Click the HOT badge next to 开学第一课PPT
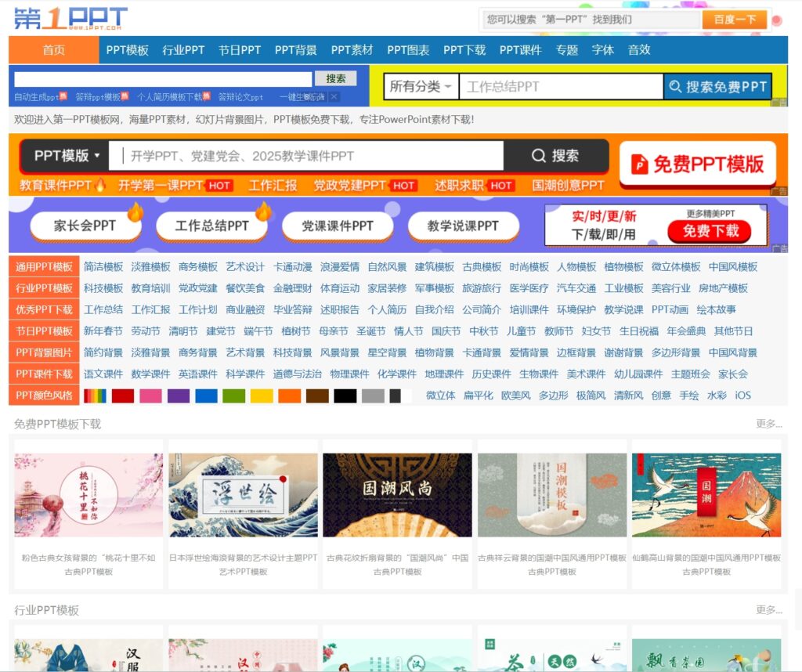The width and height of the screenshot is (802, 672). [219, 186]
